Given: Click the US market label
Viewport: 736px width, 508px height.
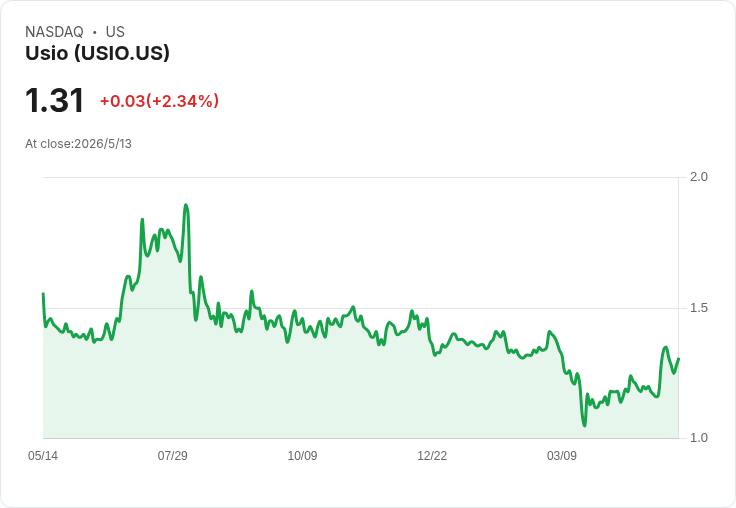Looking at the screenshot, I should point(115,32).
